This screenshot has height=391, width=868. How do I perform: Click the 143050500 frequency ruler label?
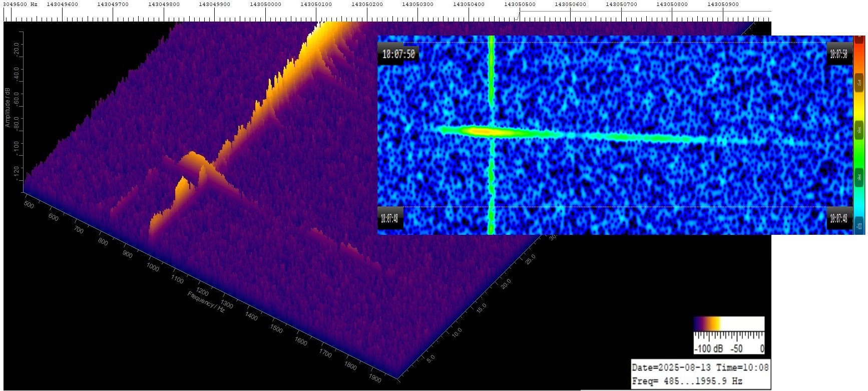click(520, 5)
